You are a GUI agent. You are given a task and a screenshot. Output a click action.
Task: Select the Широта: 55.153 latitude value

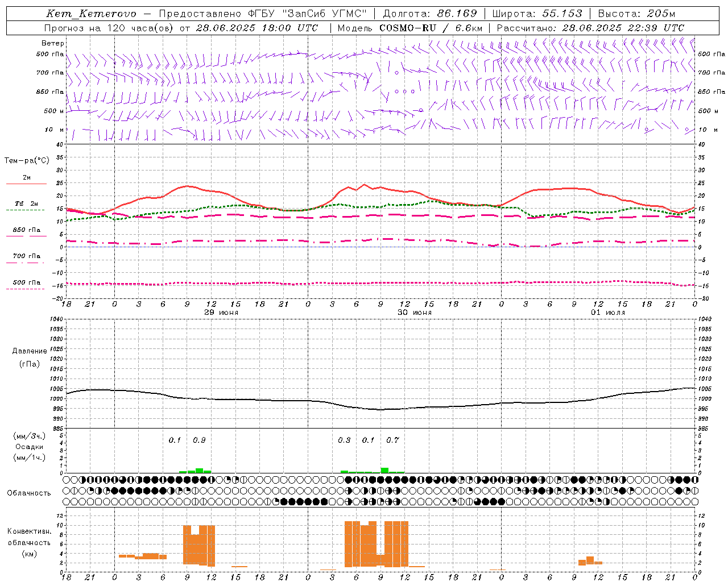(x=537, y=14)
